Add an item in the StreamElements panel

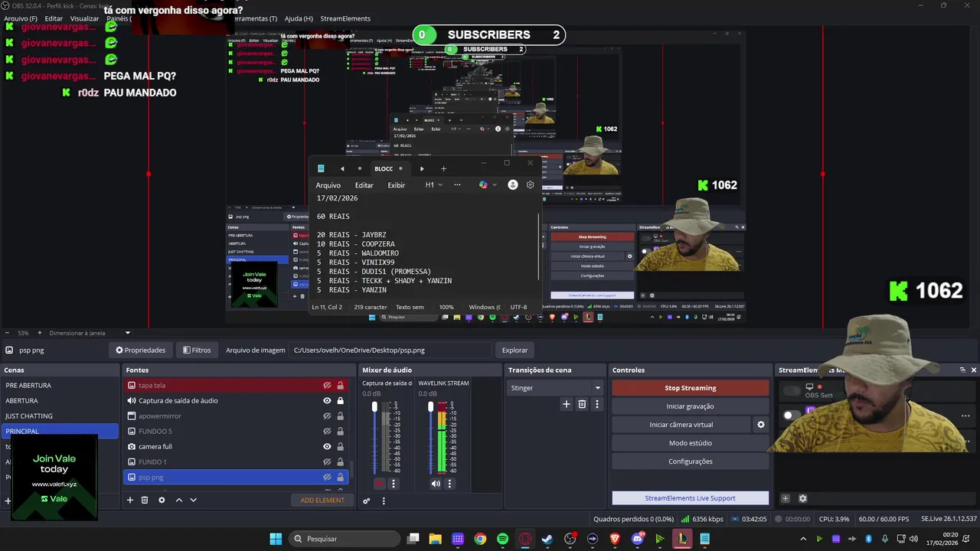pyautogui.click(x=785, y=498)
